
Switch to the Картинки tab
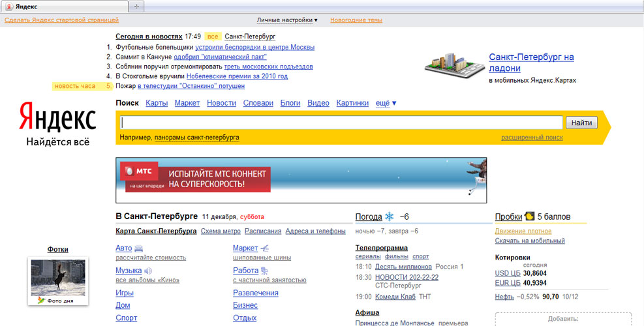tap(352, 103)
